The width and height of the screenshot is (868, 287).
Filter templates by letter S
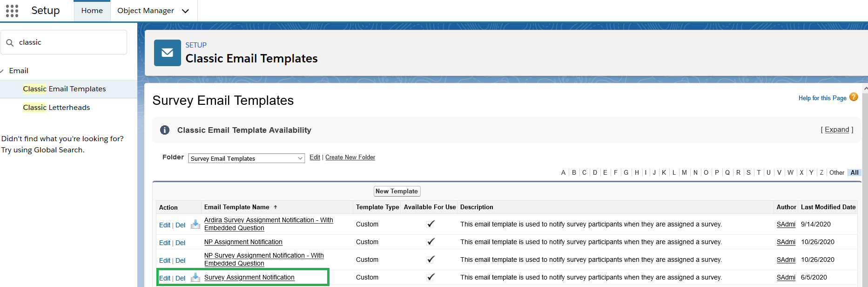coord(748,172)
